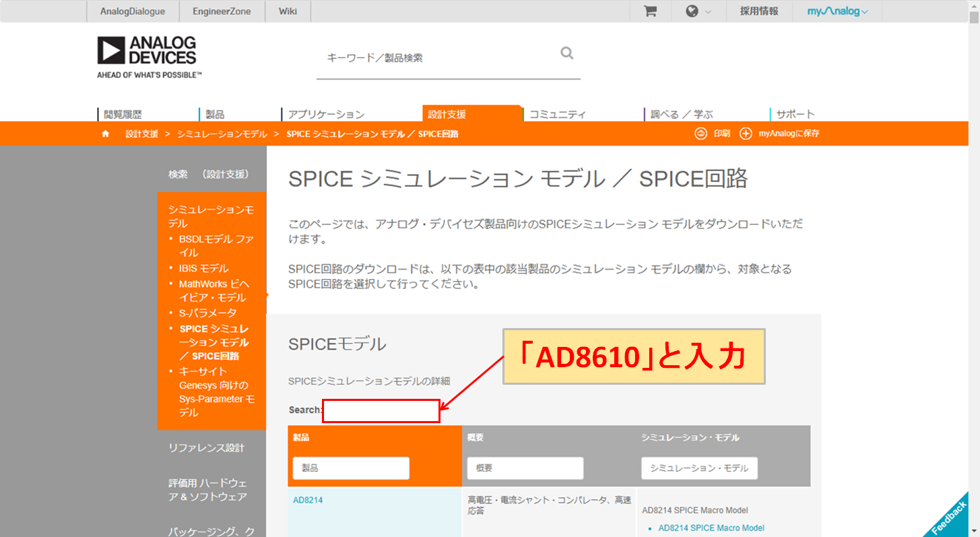
Task: Click the home icon in breadcrumb bar
Action: click(x=105, y=133)
